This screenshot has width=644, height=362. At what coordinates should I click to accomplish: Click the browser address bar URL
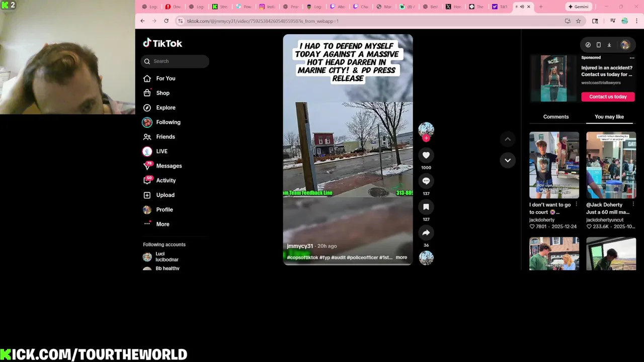[263, 21]
